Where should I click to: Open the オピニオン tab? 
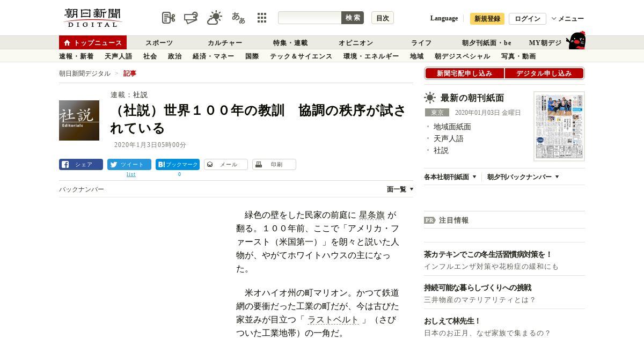356,43
